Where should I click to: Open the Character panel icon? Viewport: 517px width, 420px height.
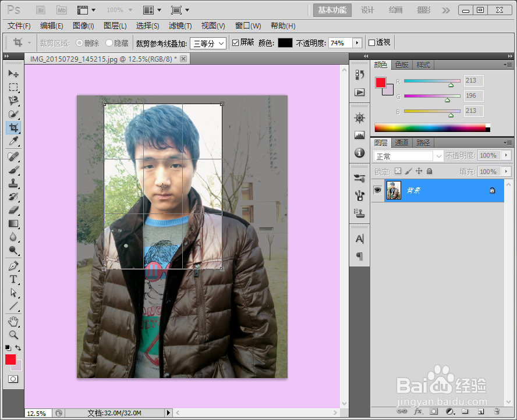(359, 239)
